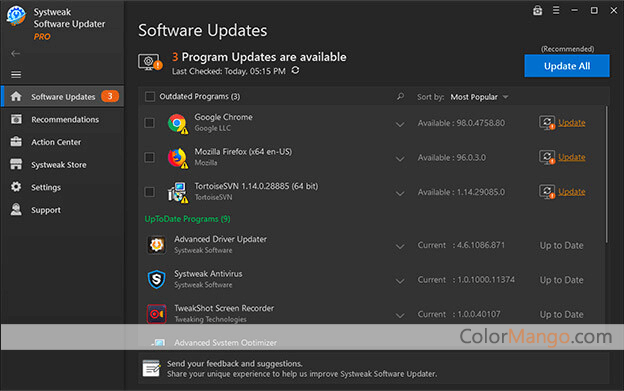Click the refresh icon beside Last Checked
624x391 pixels.
point(295,70)
